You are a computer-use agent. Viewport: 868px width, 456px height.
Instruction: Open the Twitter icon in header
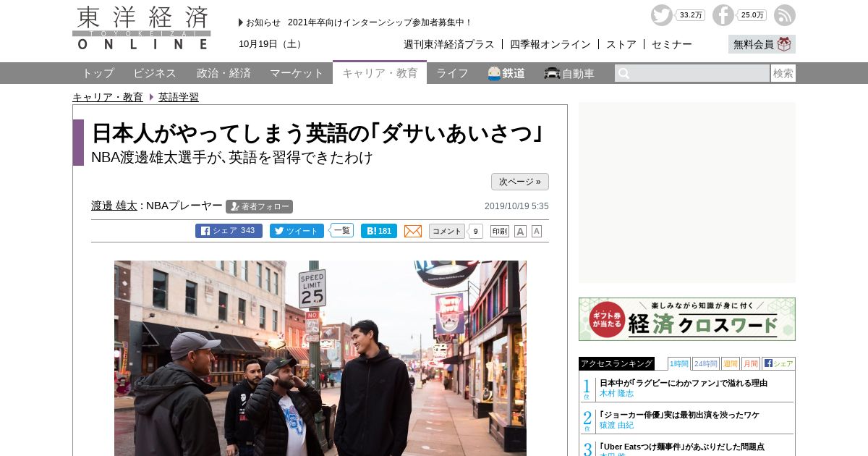pyautogui.click(x=662, y=15)
